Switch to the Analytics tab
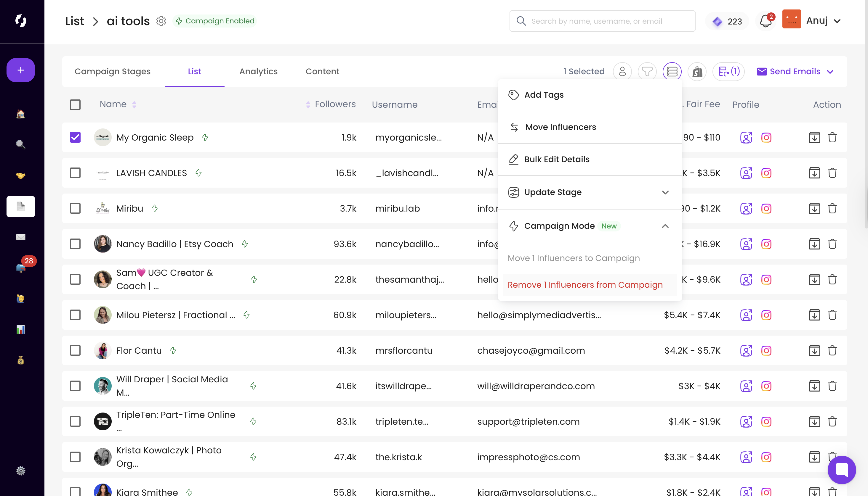This screenshot has height=496, width=868. point(258,72)
